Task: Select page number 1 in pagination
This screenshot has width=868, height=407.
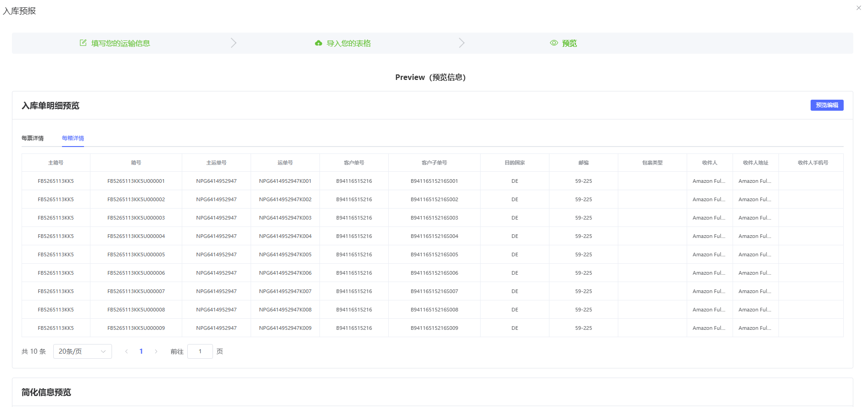Action: click(x=141, y=351)
